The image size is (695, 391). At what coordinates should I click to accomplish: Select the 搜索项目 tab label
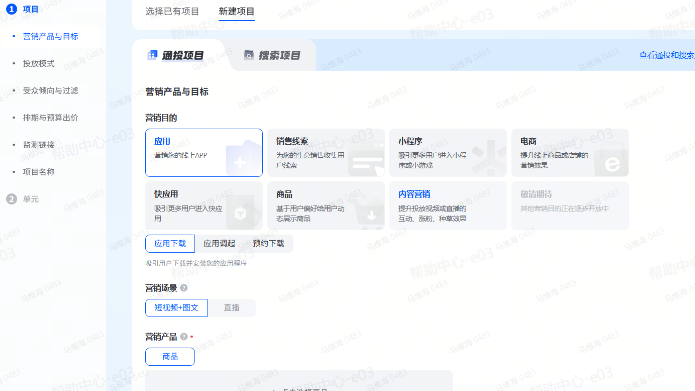tap(279, 55)
